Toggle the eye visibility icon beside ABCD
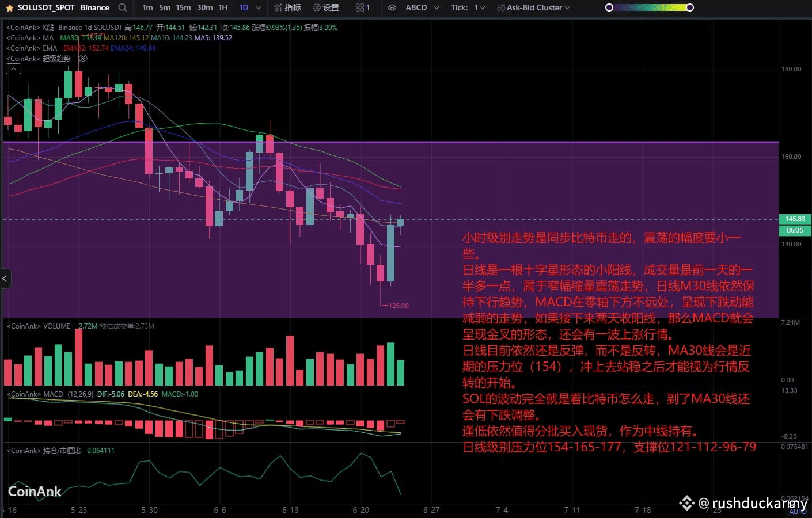 (x=392, y=7)
